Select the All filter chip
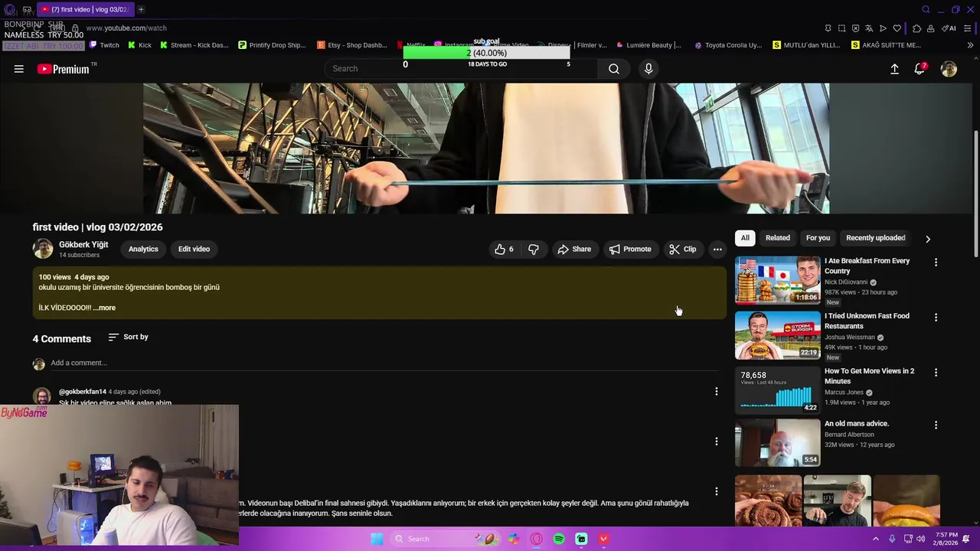The width and height of the screenshot is (980, 551). click(x=745, y=238)
